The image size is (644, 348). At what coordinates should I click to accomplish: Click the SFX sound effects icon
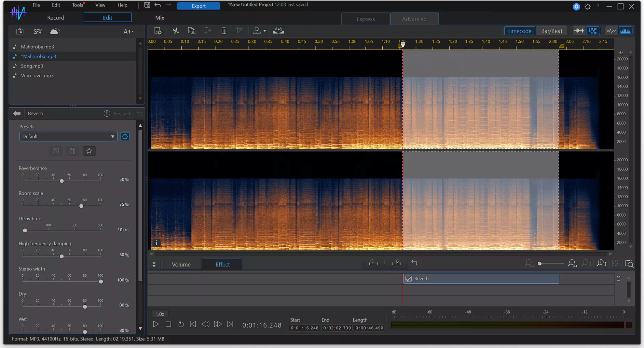point(38,31)
